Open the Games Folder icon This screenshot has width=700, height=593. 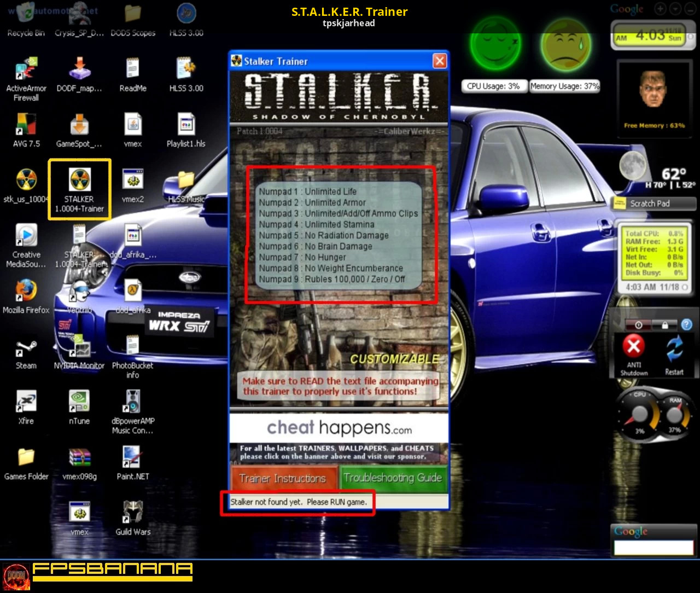coord(26,464)
